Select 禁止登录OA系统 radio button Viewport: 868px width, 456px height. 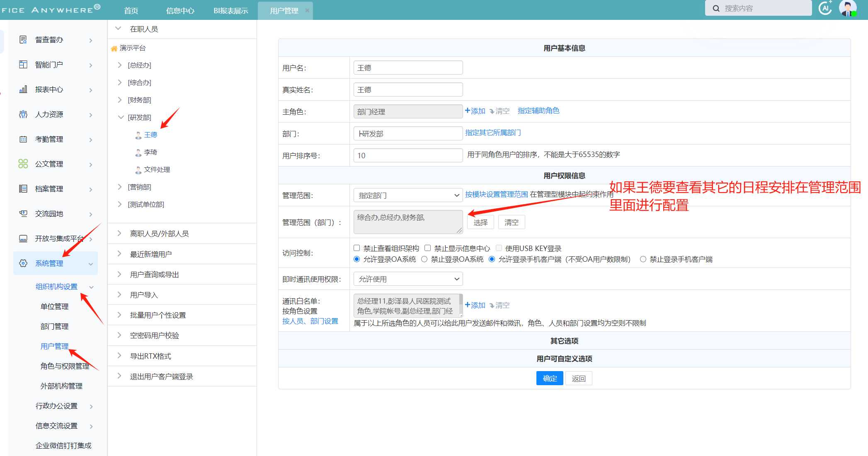[424, 259]
